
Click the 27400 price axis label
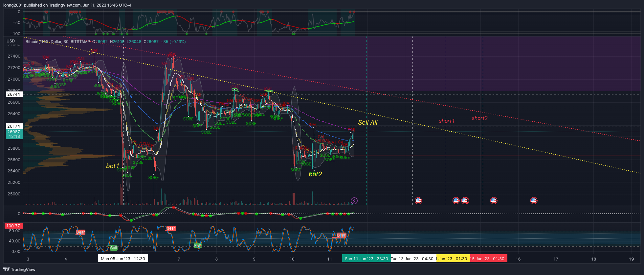(14, 56)
